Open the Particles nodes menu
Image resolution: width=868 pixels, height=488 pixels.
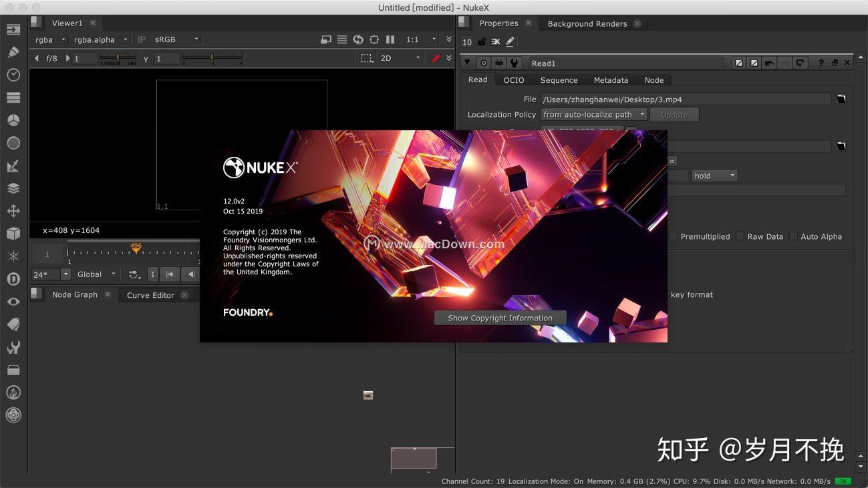[13, 256]
